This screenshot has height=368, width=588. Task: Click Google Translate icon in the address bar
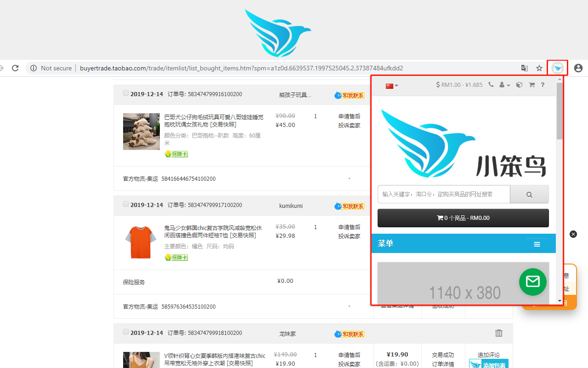click(x=524, y=68)
